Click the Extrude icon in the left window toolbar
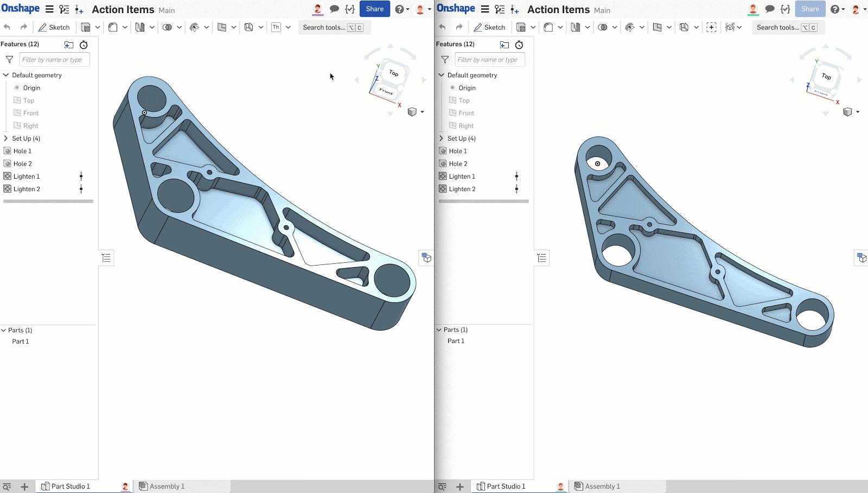 [86, 27]
